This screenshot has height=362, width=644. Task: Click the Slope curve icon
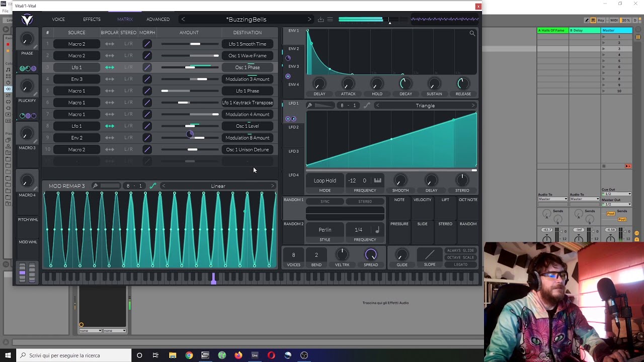[430, 255]
